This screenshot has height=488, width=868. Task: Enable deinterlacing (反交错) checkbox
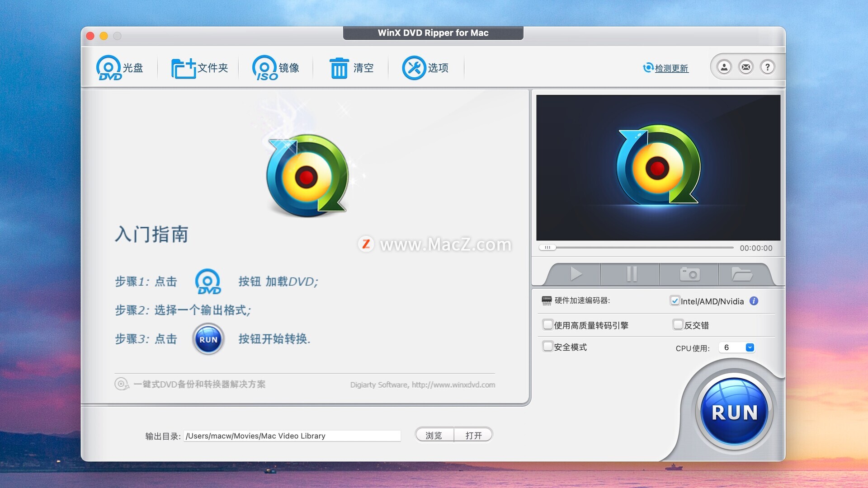tap(678, 325)
